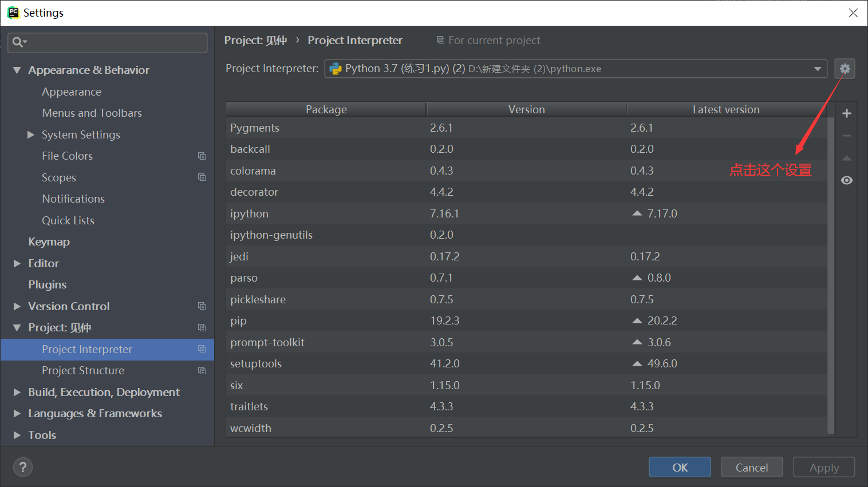Click the help question mark button

(23, 468)
